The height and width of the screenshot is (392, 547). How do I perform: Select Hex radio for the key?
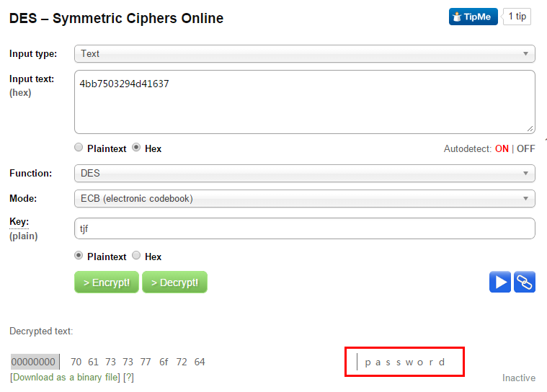[x=136, y=256]
